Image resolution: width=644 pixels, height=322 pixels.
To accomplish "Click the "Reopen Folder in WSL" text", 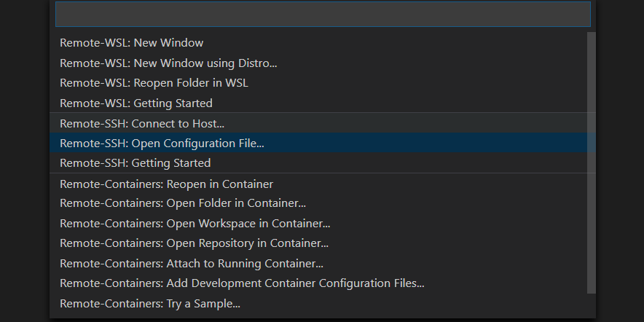I will [191, 83].
